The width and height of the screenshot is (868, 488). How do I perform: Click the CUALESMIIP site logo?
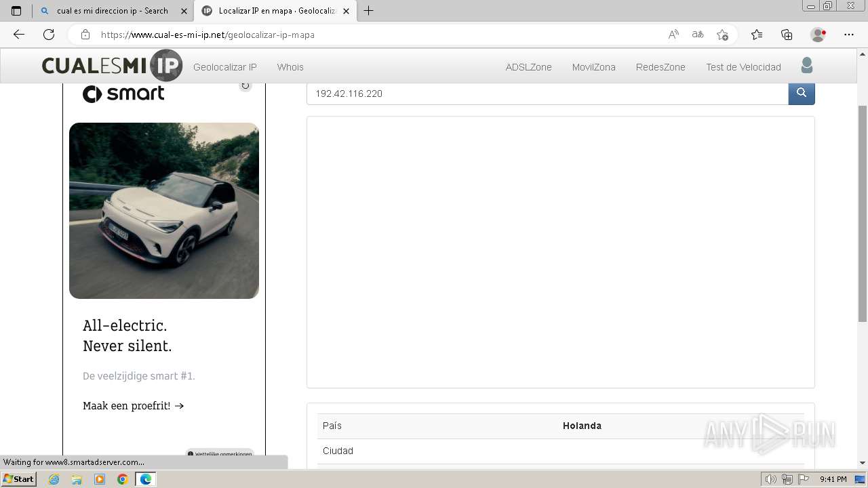click(112, 66)
